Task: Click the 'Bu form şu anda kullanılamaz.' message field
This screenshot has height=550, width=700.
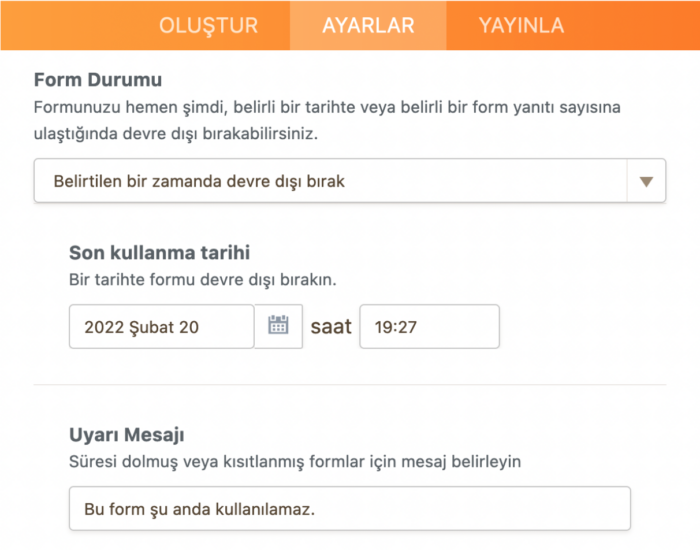Action: [x=349, y=508]
